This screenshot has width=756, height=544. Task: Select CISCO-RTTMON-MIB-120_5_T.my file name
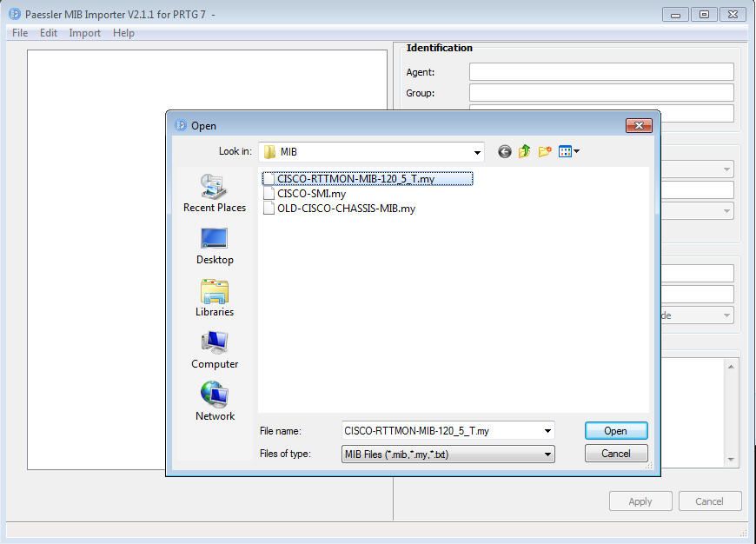(x=355, y=179)
